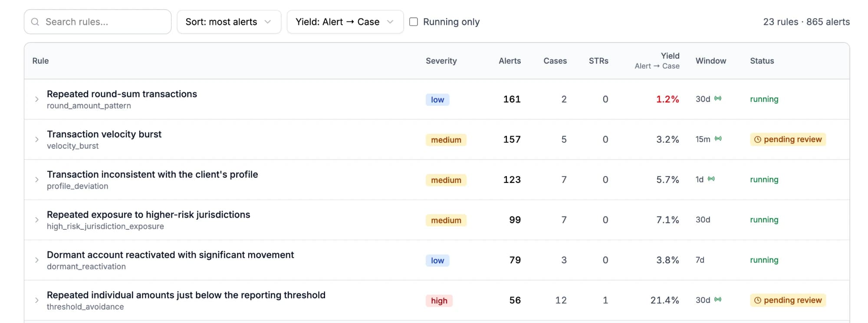The height and width of the screenshot is (323, 868).
Task: Click the 12 cases value
Action: click(561, 300)
